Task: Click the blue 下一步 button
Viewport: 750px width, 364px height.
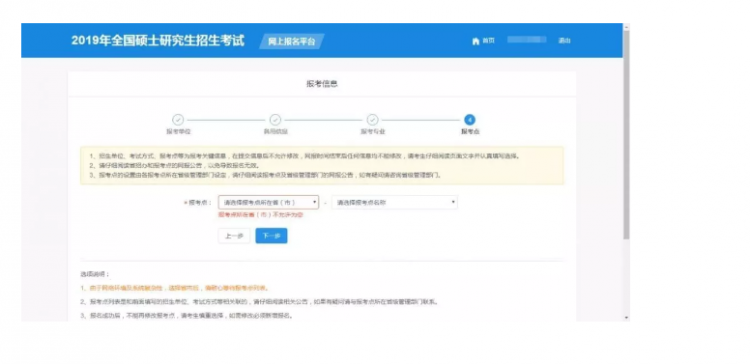Action: 271,236
